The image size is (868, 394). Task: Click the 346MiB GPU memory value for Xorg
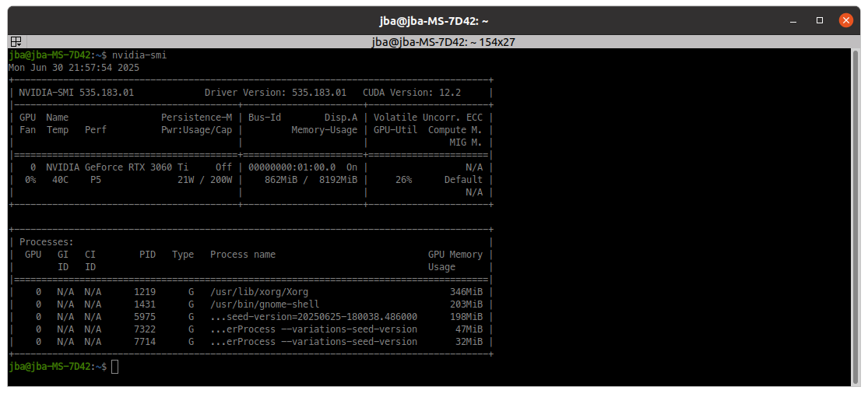tap(466, 291)
